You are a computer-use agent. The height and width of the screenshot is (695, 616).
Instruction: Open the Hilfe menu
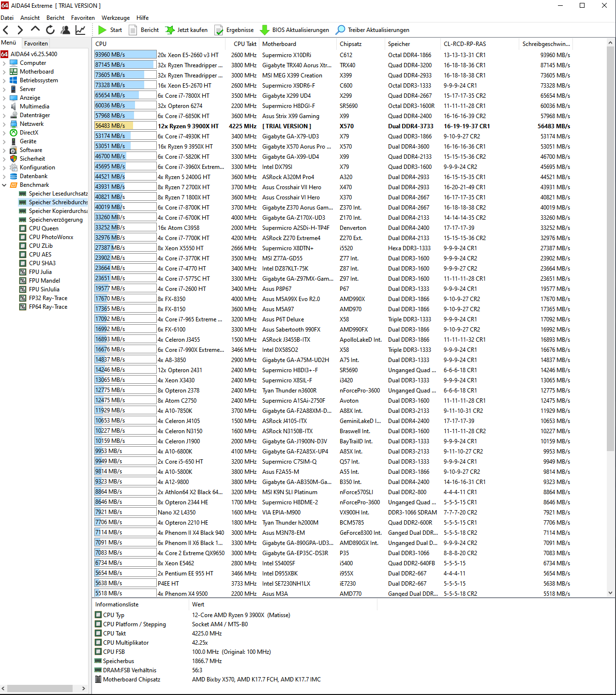click(x=143, y=18)
